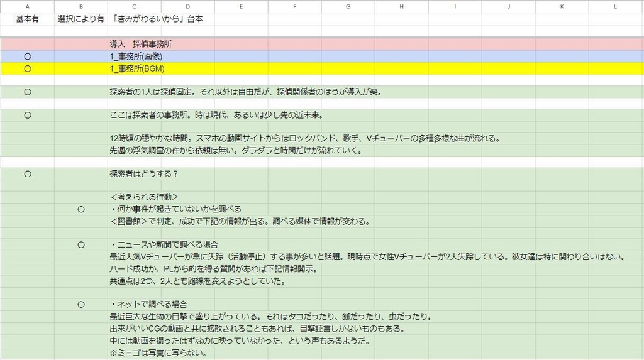The width and height of the screenshot is (644, 360).
Task: Select the line starting ハード成功か
Action: (x=213, y=270)
